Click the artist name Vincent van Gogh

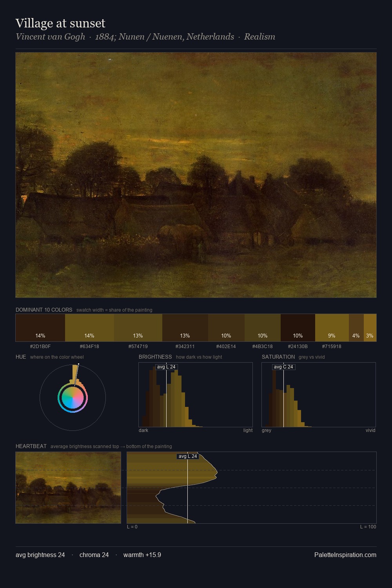pos(50,37)
